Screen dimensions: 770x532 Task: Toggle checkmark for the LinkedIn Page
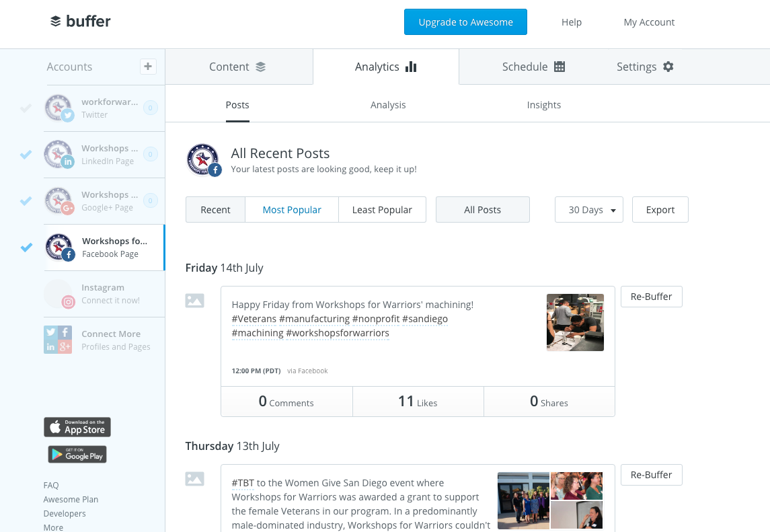click(26, 154)
